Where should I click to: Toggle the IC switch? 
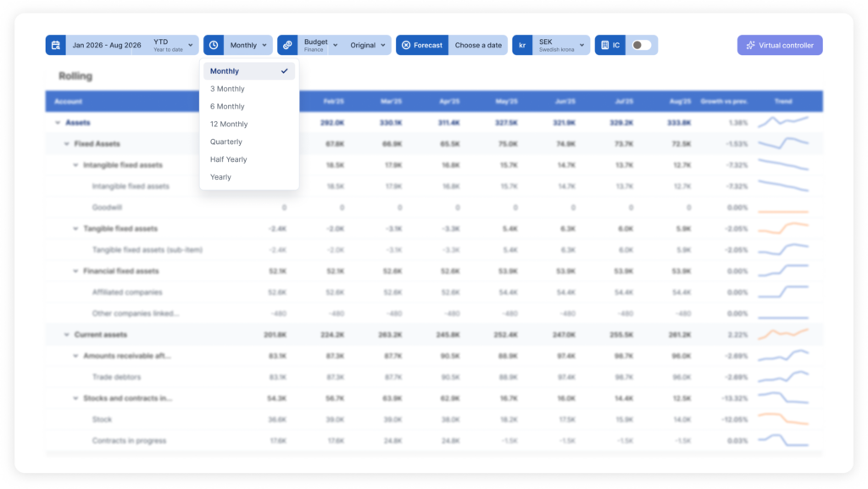pos(641,46)
